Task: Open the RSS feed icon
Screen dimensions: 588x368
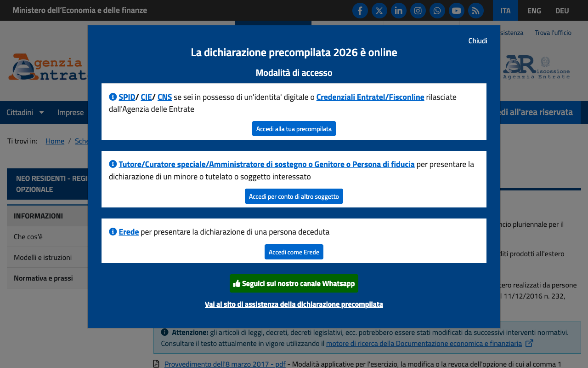Action: point(476,11)
